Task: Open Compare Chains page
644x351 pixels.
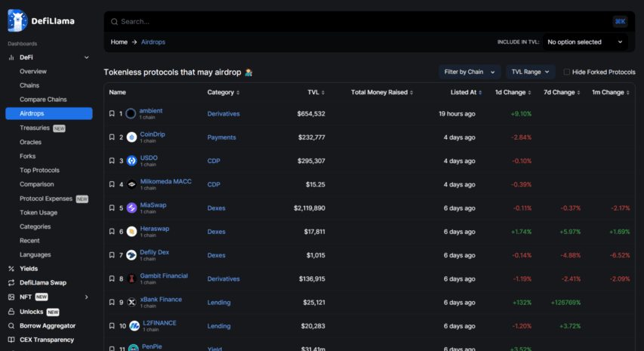Action: (43, 100)
